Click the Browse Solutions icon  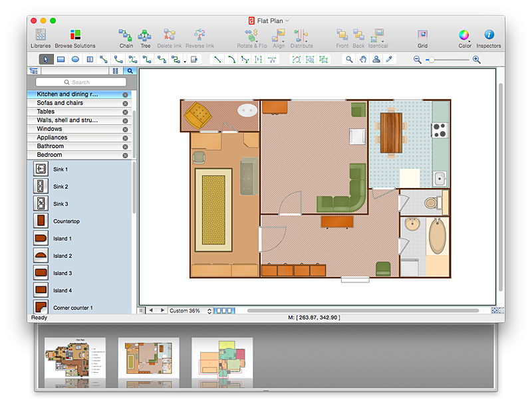coord(75,35)
